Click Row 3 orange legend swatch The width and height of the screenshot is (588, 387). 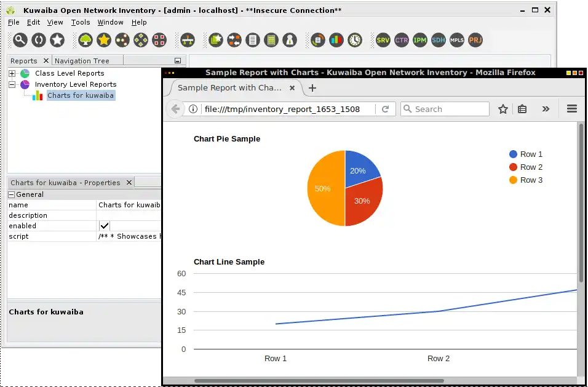(x=513, y=180)
